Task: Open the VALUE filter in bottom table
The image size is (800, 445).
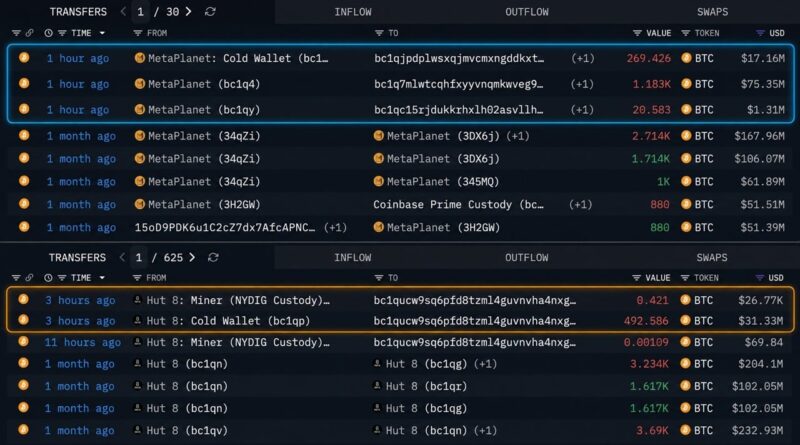Action: click(636, 278)
